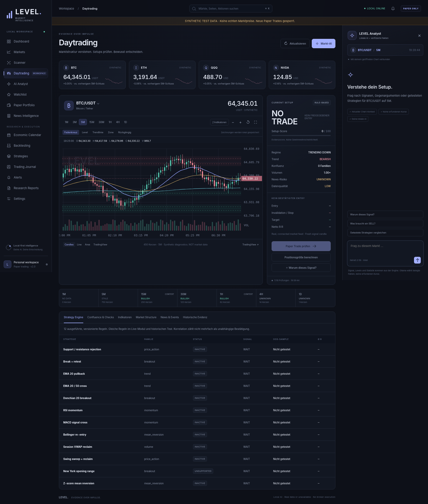Reset chart view icon

248,122
